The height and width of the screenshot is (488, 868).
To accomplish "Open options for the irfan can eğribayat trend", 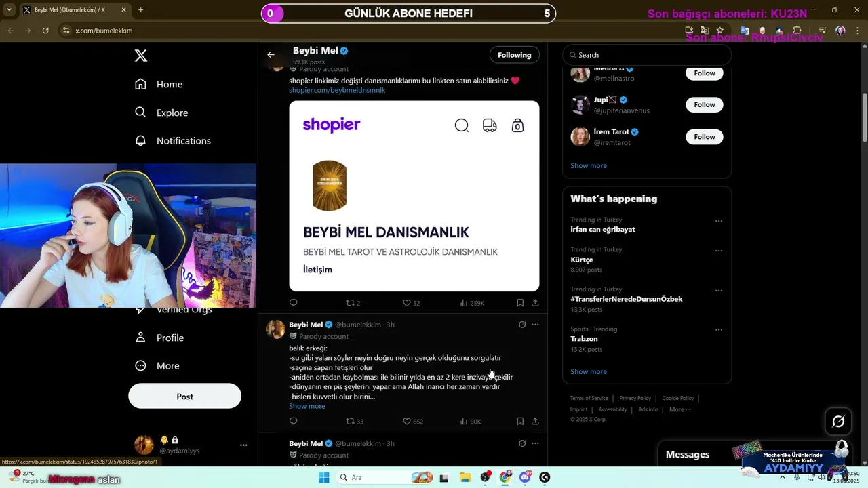I will pyautogui.click(x=719, y=221).
